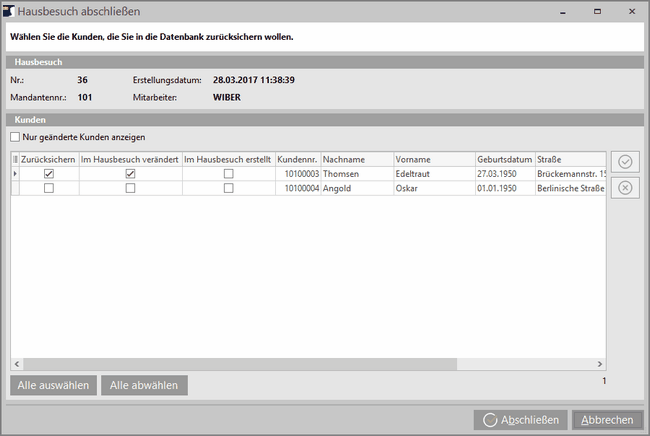The width and height of the screenshot is (650, 436).
Task: Sort by the Kundennr. column header
Action: [297, 159]
